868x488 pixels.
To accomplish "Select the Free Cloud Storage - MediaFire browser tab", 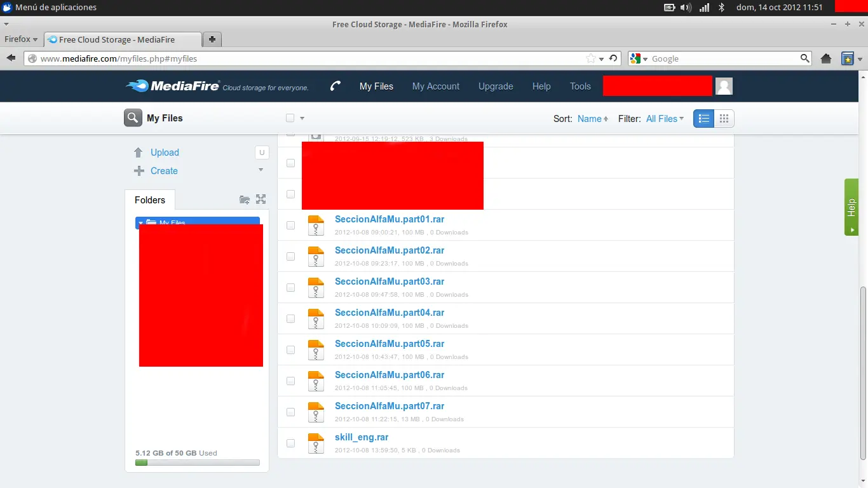I will tap(123, 39).
